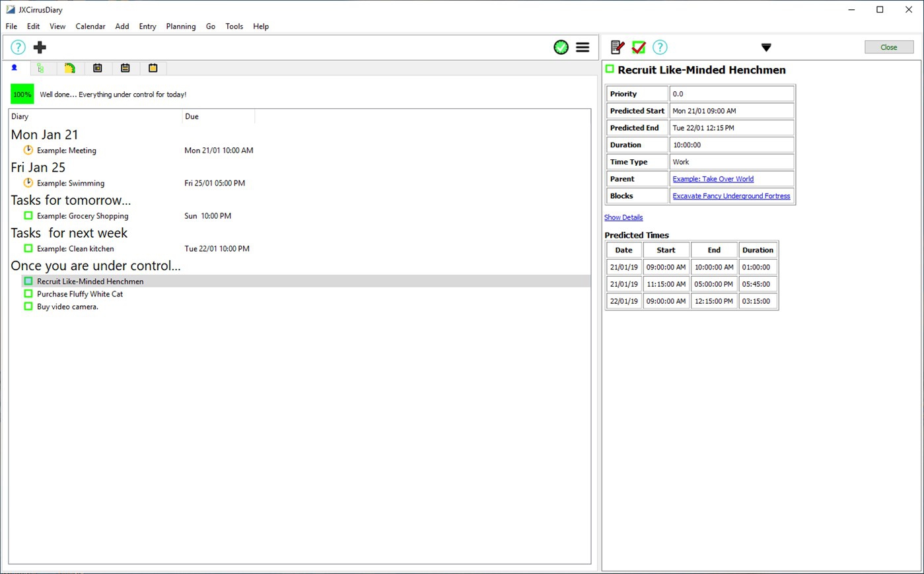Click the help icon in the detail panel
The image size is (924, 574).
(x=660, y=47)
